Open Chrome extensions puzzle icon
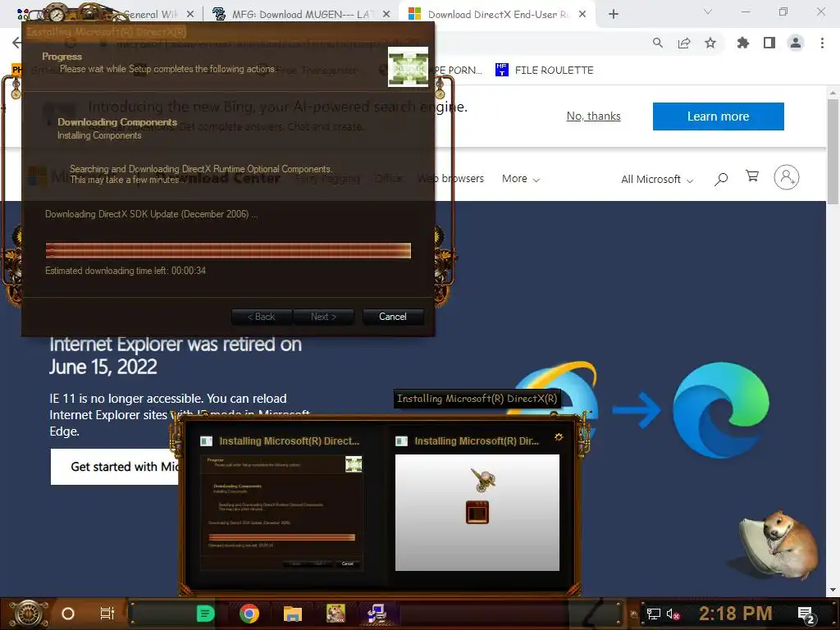This screenshot has height=630, width=840. 742,43
